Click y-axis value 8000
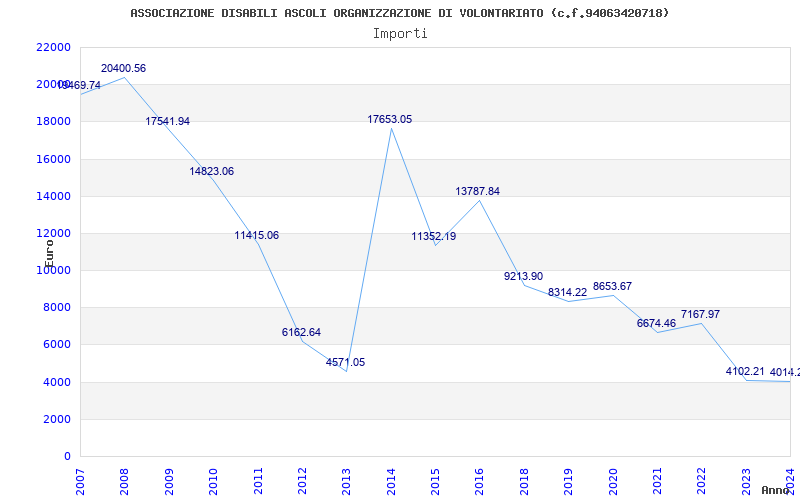 57,308
